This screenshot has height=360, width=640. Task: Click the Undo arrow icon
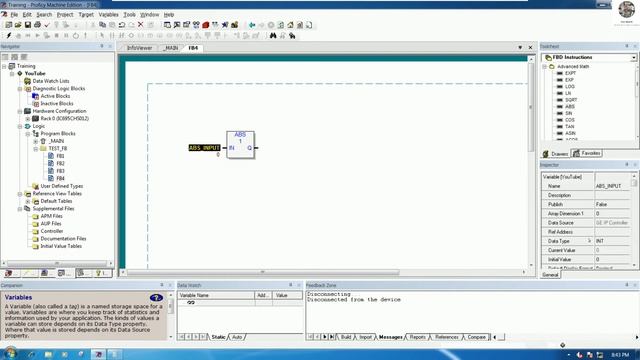point(122,25)
